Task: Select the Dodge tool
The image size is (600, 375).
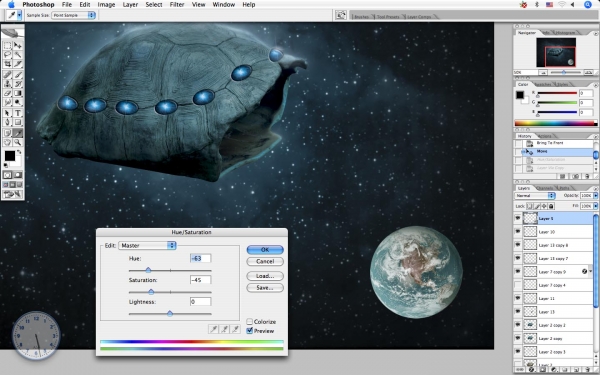Action: coord(18,103)
